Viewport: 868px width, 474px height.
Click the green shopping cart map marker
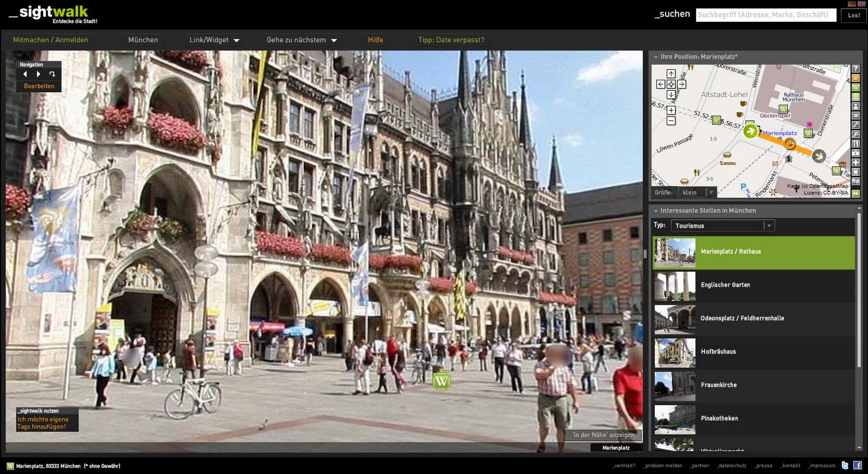click(716, 120)
